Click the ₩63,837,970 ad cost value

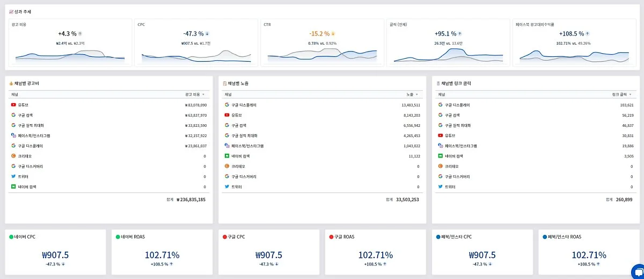(x=195, y=115)
